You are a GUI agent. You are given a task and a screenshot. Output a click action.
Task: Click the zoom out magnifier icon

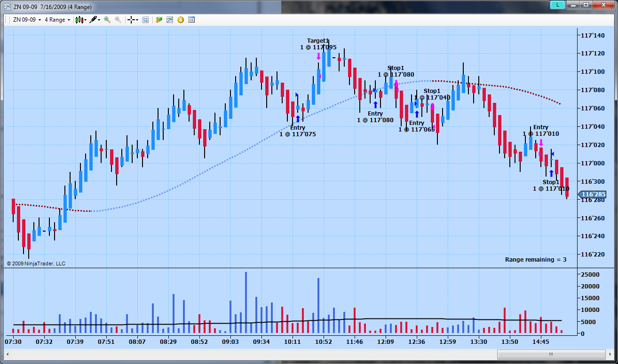click(118, 20)
